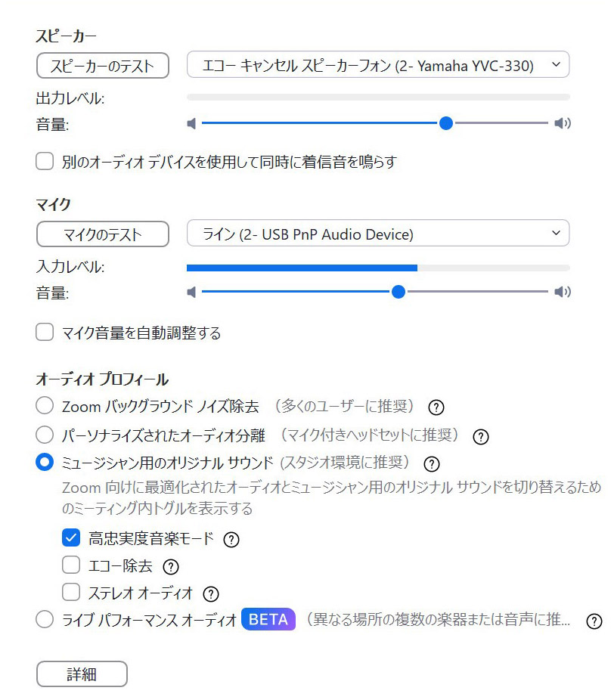Click the マイクのテスト button

102,234
